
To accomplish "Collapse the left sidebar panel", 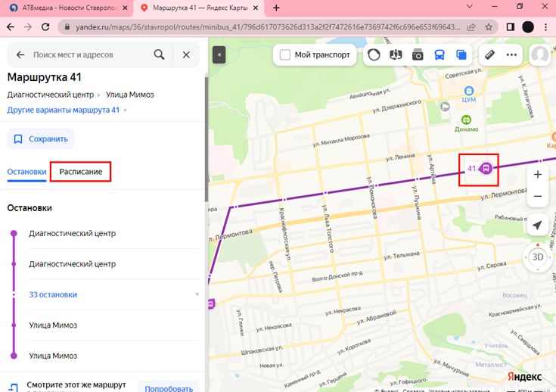I will coord(218,55).
